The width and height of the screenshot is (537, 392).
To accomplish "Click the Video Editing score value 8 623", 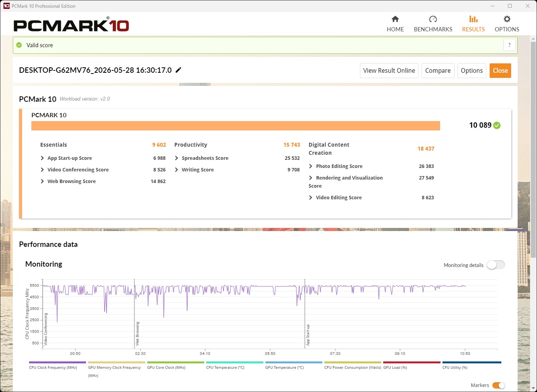I will [428, 197].
